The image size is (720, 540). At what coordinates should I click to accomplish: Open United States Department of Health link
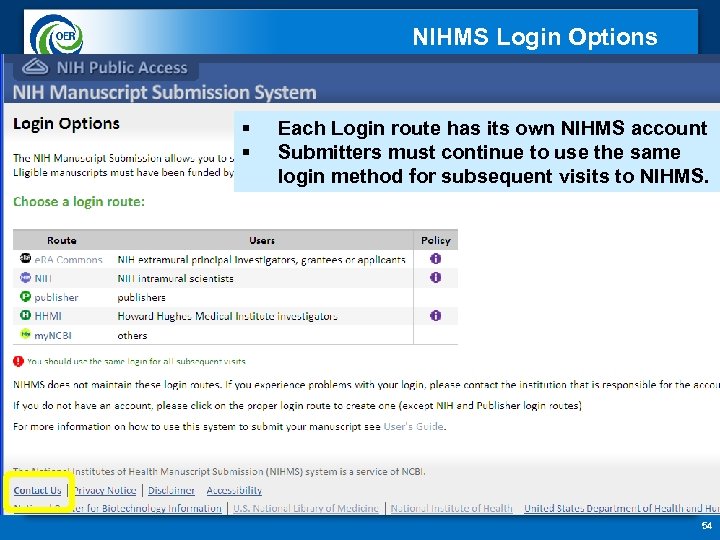coord(622,508)
